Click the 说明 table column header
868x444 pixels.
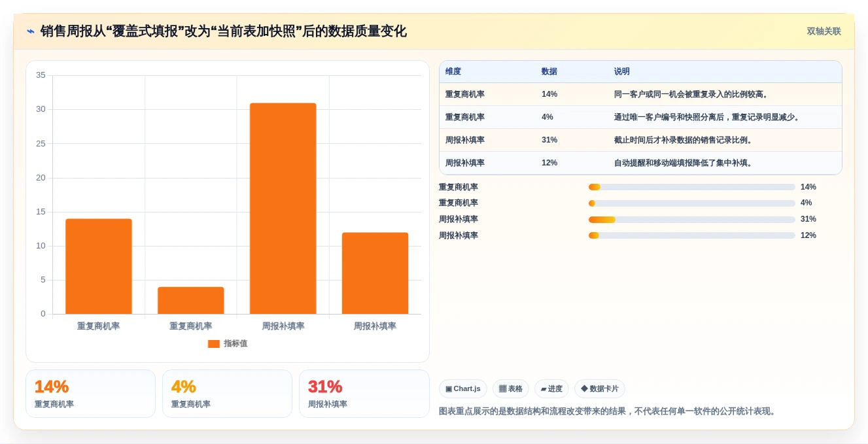coord(622,72)
